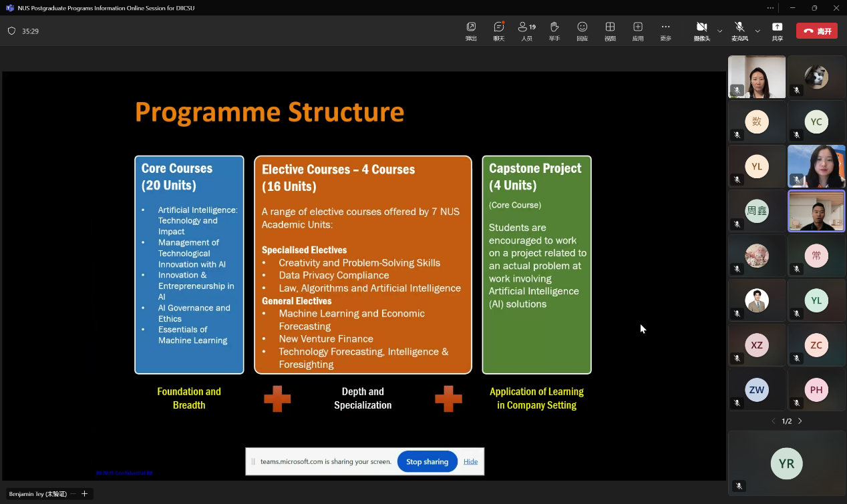Show the People participants list

click(x=526, y=30)
